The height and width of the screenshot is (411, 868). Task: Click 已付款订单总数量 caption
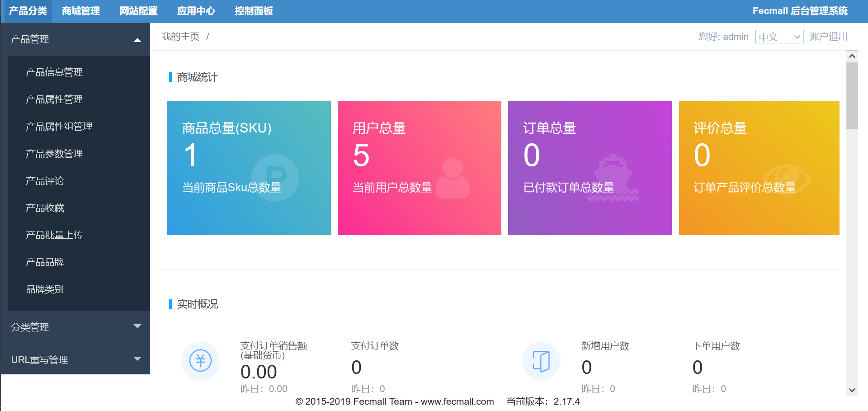click(x=569, y=188)
